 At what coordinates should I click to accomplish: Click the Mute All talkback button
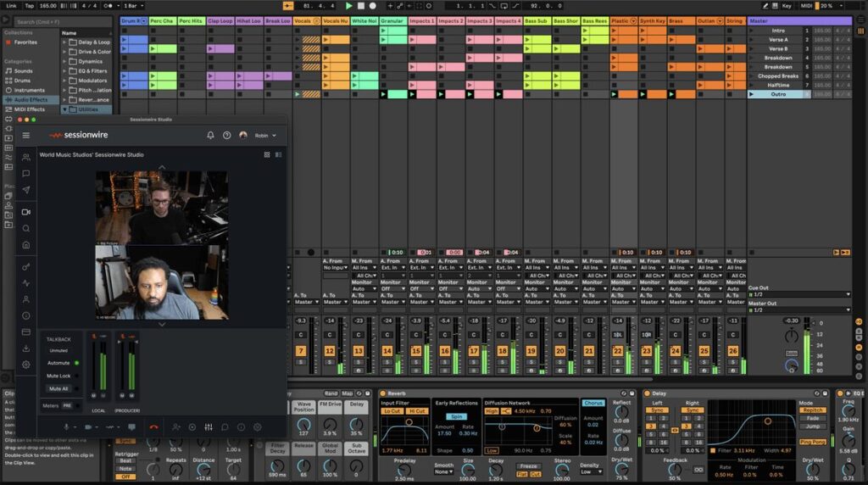point(58,388)
